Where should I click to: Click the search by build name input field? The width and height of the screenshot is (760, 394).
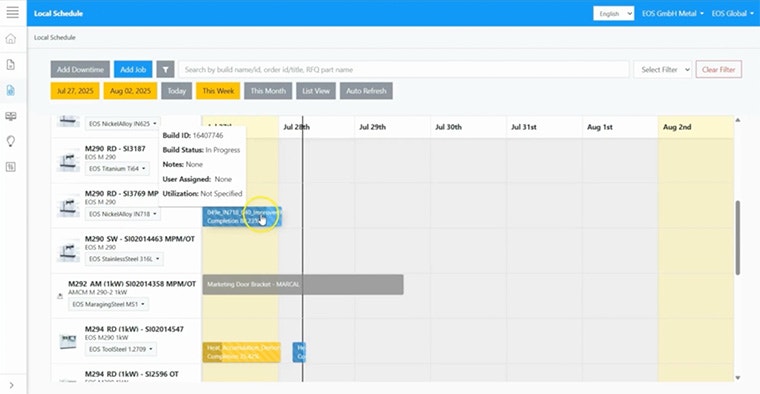point(404,69)
